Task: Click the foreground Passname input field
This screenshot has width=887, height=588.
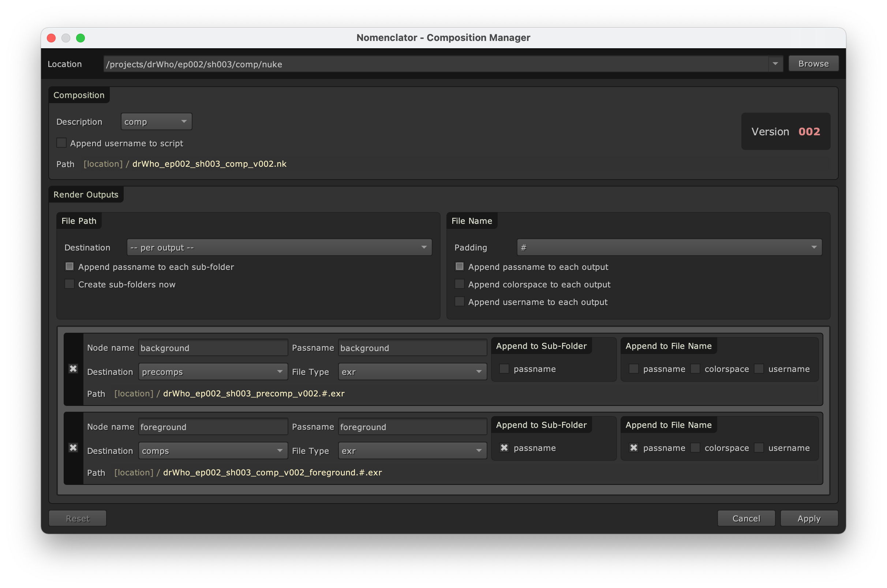Action: tap(412, 427)
